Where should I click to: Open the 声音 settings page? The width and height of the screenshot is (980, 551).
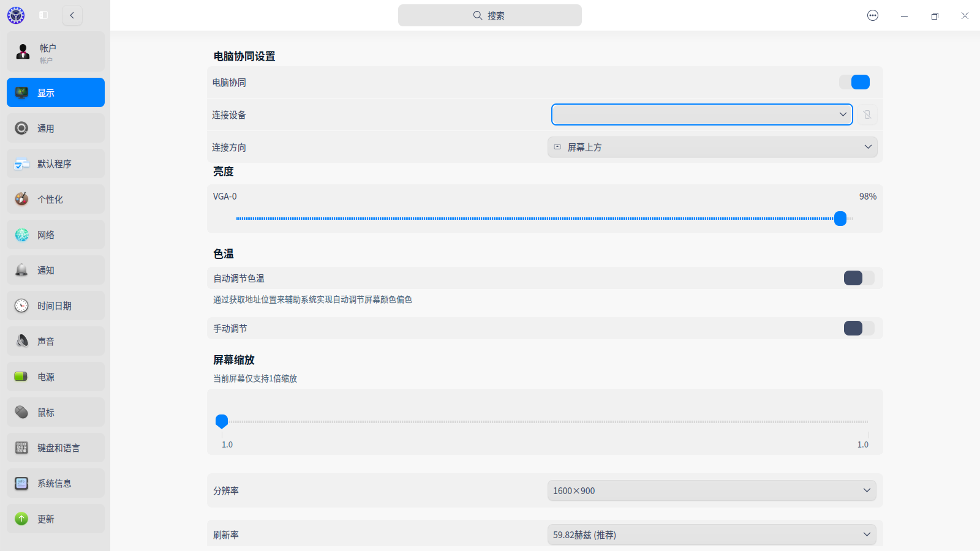click(x=56, y=341)
